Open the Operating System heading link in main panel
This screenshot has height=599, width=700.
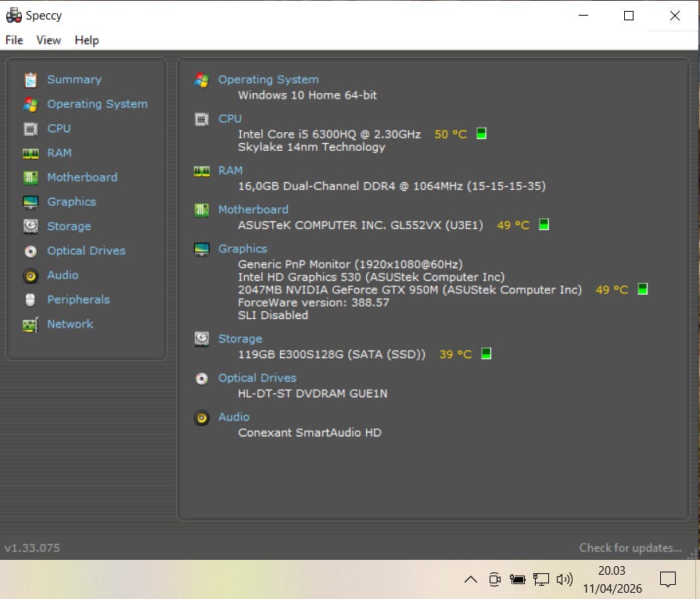(x=268, y=80)
